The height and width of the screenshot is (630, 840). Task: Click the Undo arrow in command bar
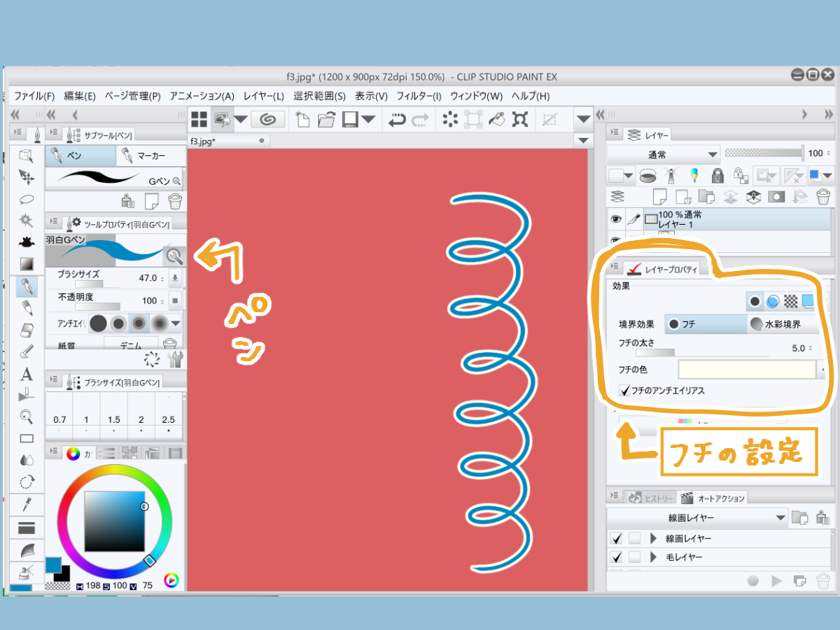pyautogui.click(x=398, y=120)
